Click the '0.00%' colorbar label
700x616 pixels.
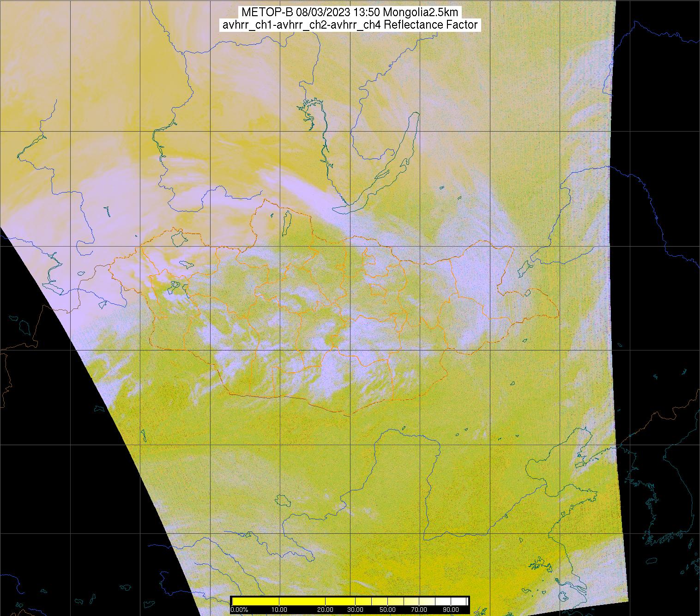(239, 610)
